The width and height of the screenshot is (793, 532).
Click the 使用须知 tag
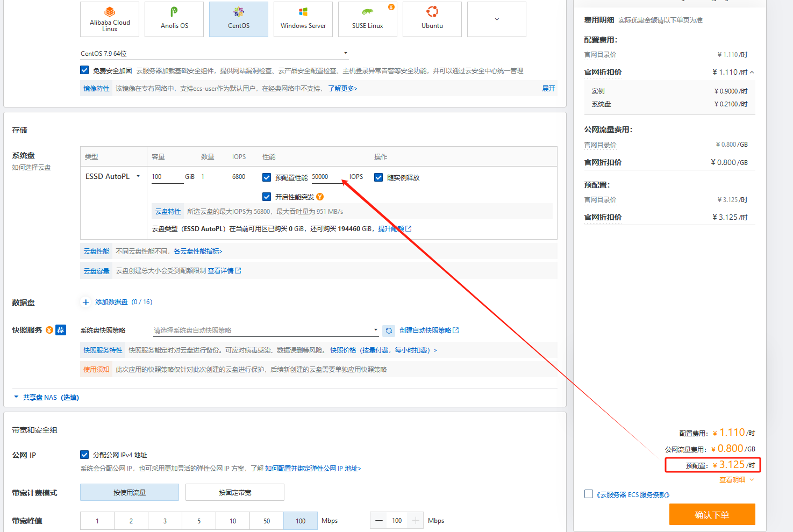(x=96, y=370)
